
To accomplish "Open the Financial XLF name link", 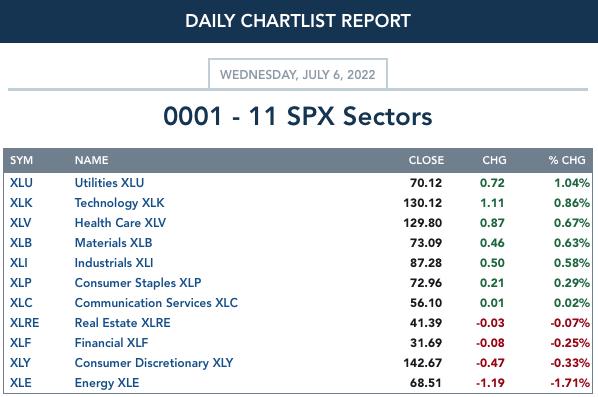I will point(111,343).
